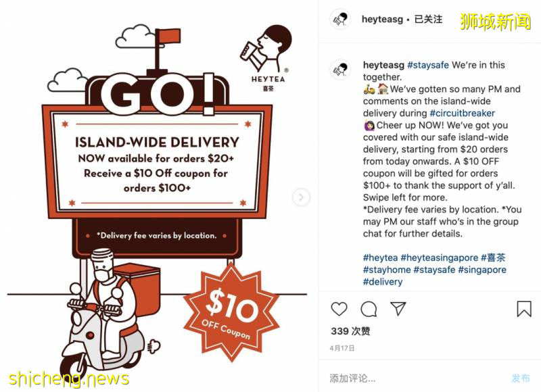The width and height of the screenshot is (541, 392).
Task: Open the comment bubble icon
Action: 369,309
